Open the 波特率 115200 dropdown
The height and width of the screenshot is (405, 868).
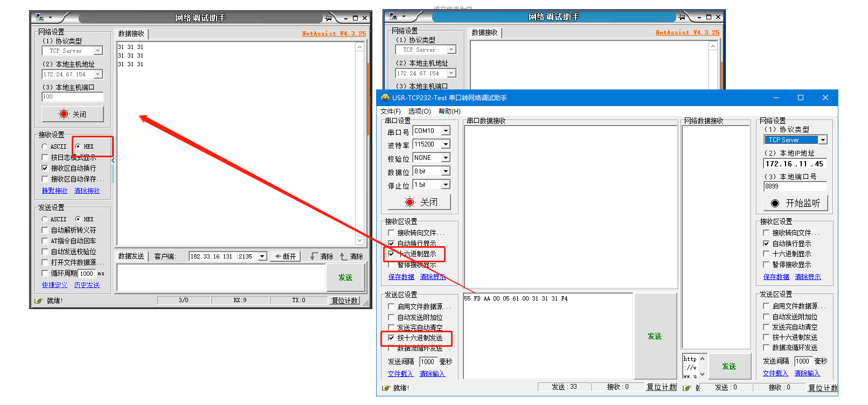coord(446,144)
